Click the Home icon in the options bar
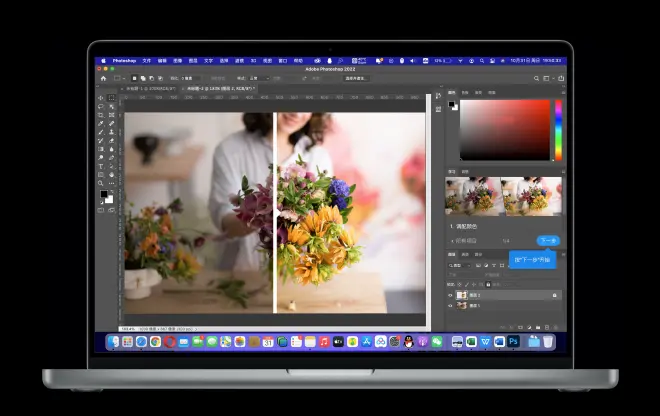This screenshot has height=416, width=660. pyautogui.click(x=104, y=78)
